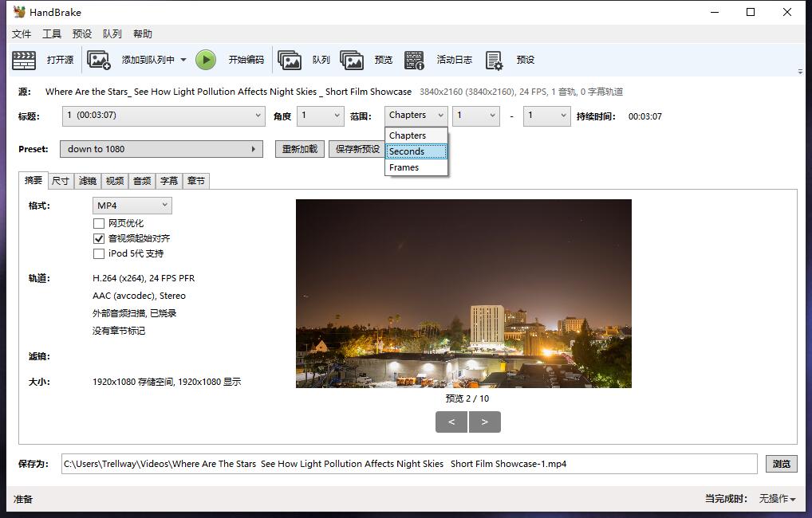812x518 pixels.
Task: Click the 准备 status bar text
Action: tap(23, 499)
